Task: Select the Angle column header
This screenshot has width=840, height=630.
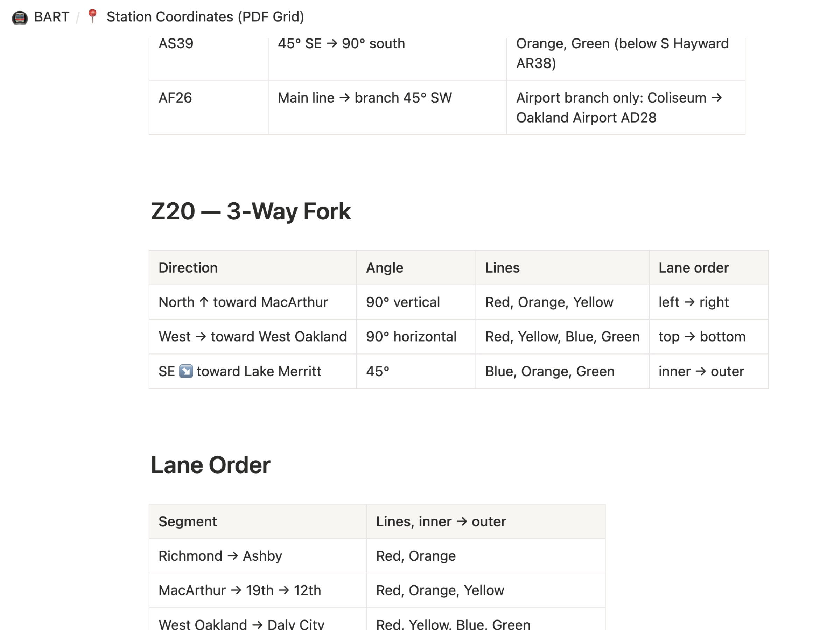Action: (x=416, y=268)
